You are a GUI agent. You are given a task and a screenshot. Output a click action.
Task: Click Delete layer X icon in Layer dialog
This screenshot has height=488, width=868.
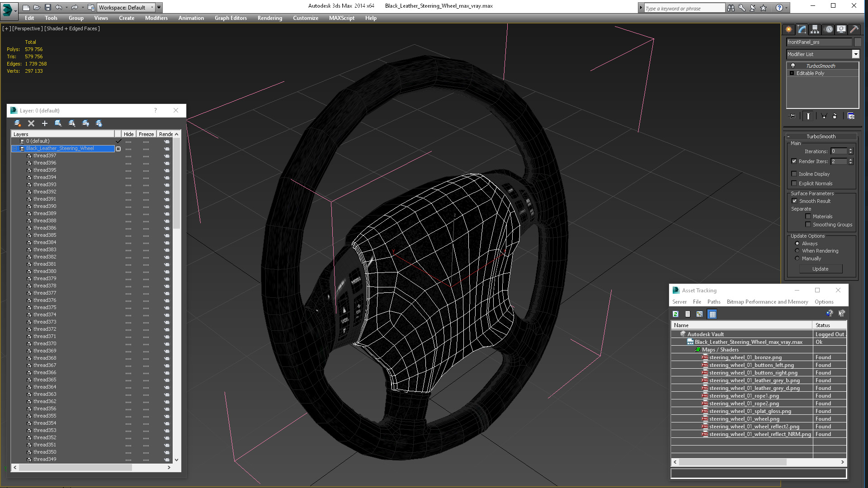(31, 123)
